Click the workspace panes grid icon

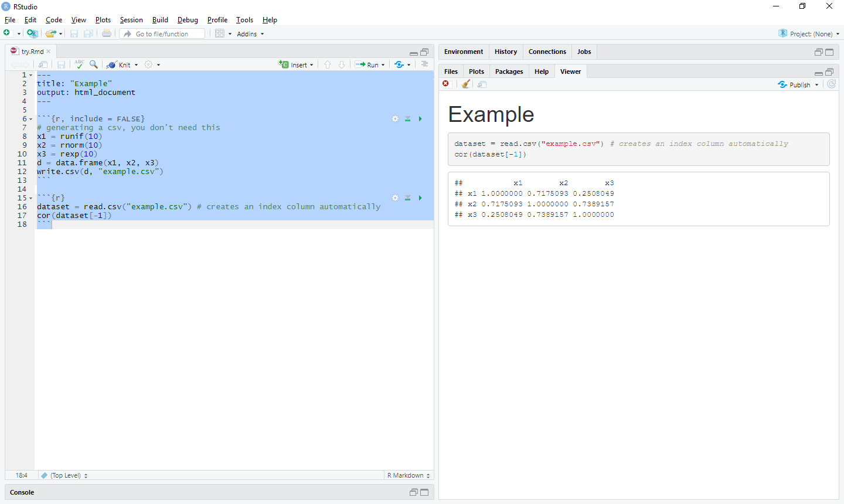pos(220,33)
